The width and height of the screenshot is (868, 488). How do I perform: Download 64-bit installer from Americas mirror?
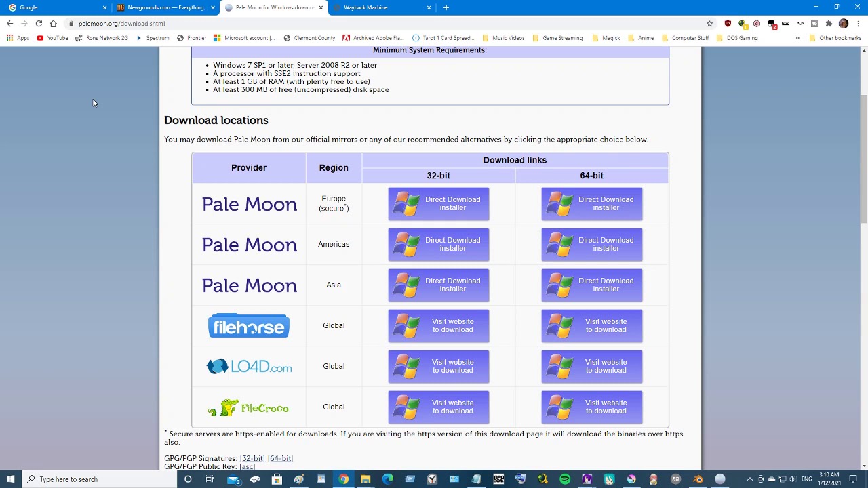click(592, 245)
